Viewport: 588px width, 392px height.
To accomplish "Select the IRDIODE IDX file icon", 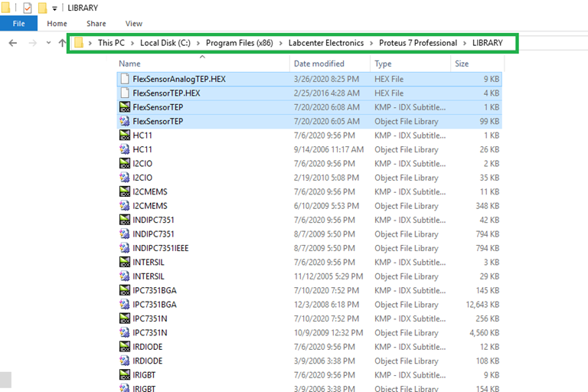I will pos(125,347).
